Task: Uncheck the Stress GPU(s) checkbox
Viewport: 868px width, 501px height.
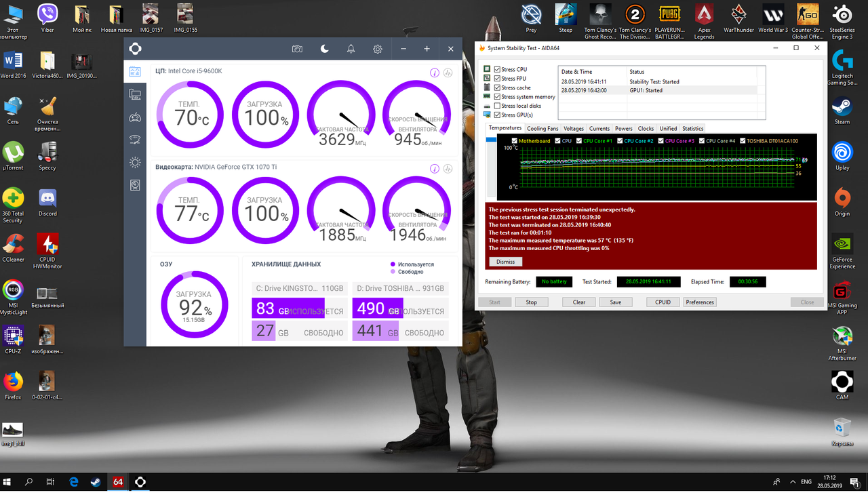Action: pos(498,115)
